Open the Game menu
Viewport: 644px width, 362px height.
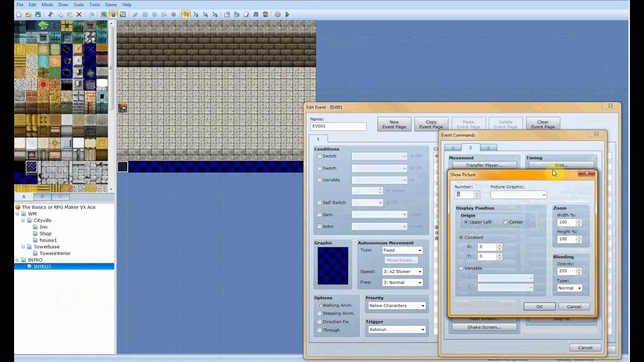coord(111,5)
